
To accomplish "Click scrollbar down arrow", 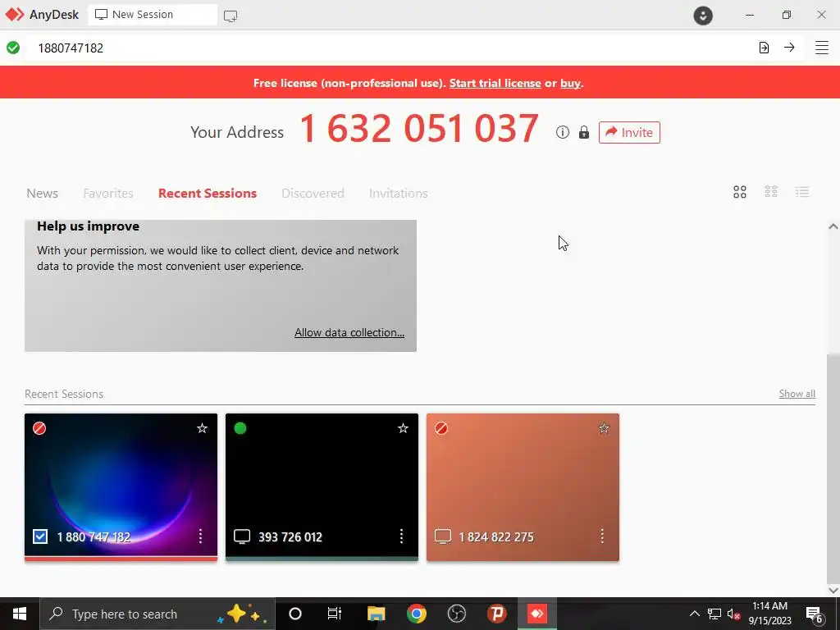I will [x=833, y=590].
